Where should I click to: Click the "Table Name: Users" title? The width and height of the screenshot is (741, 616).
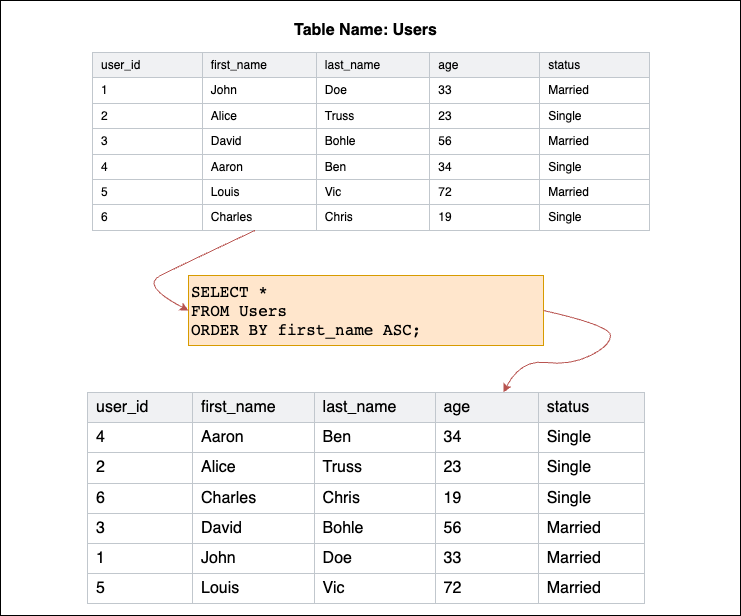[365, 29]
